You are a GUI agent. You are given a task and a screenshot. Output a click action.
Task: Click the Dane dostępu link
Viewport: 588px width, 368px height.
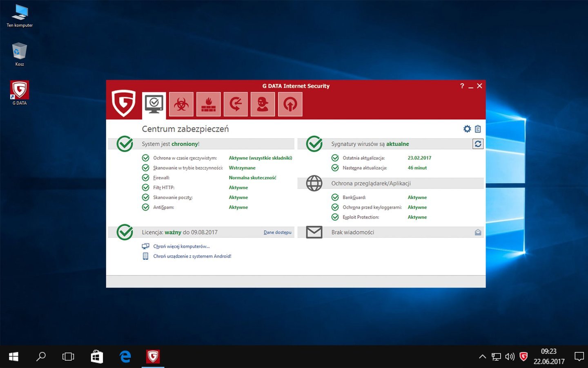pos(277,232)
